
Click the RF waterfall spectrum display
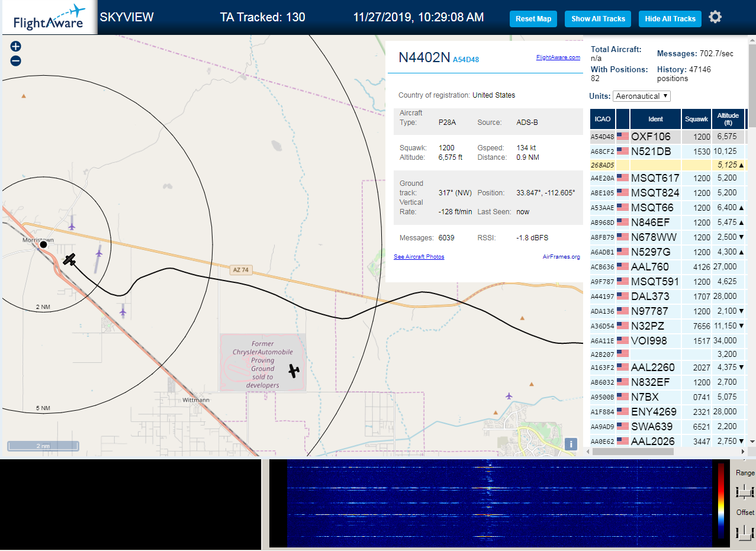point(500,504)
